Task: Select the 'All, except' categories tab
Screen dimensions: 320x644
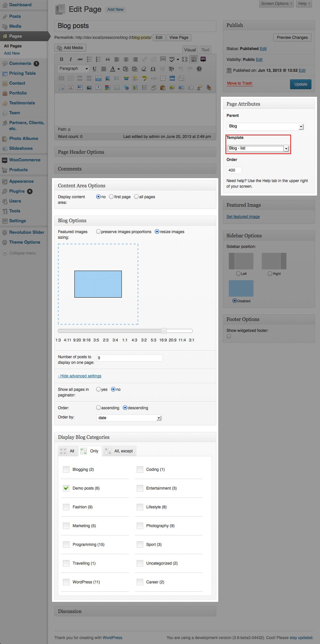Action: tap(120, 451)
